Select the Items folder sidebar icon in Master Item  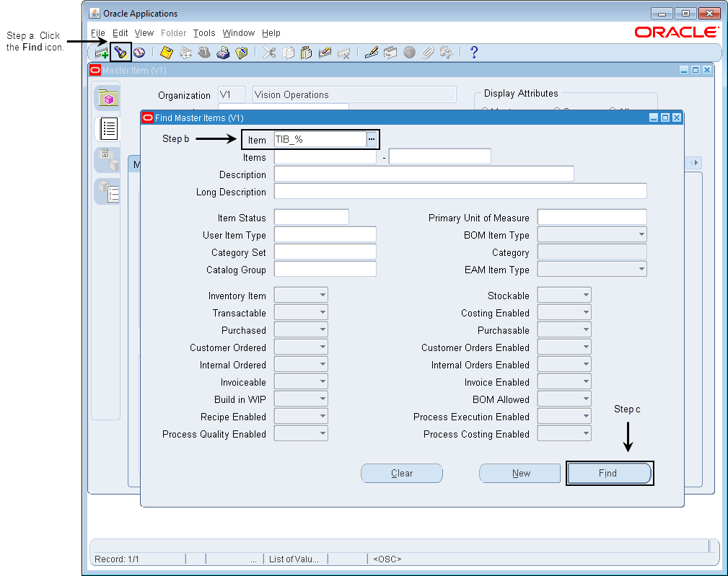108,98
